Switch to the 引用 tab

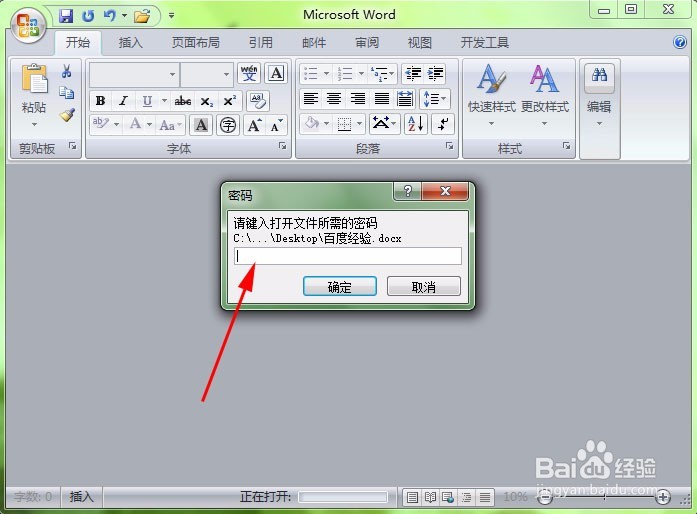[260, 43]
